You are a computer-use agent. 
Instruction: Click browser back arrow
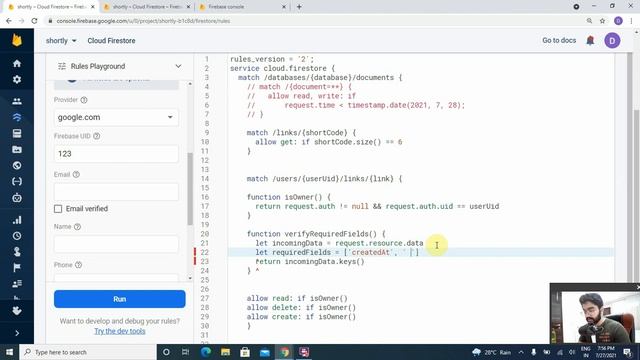pyautogui.click(x=9, y=21)
